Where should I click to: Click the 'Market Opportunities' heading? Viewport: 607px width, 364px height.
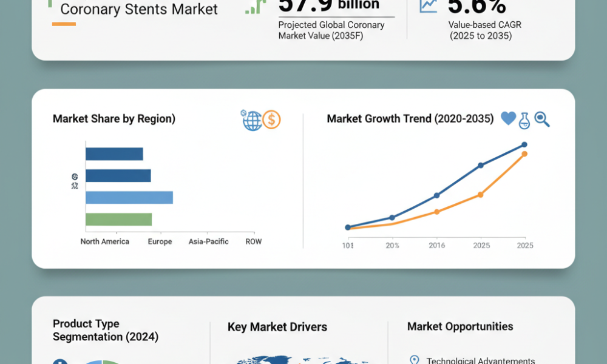point(460,326)
